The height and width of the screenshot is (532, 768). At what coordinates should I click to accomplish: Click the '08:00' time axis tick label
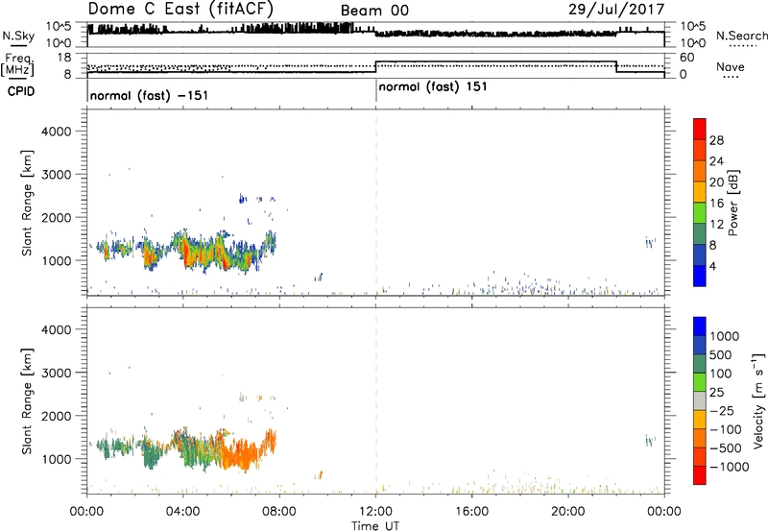[x=279, y=512]
